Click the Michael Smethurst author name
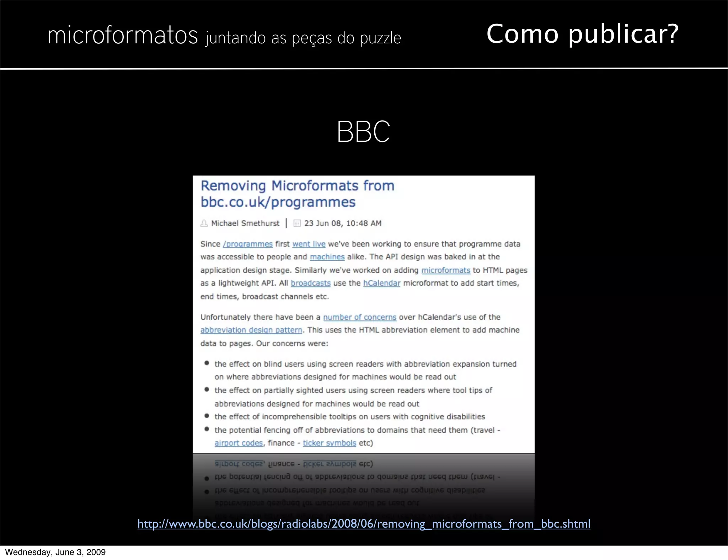This screenshot has width=728, height=560. (245, 223)
